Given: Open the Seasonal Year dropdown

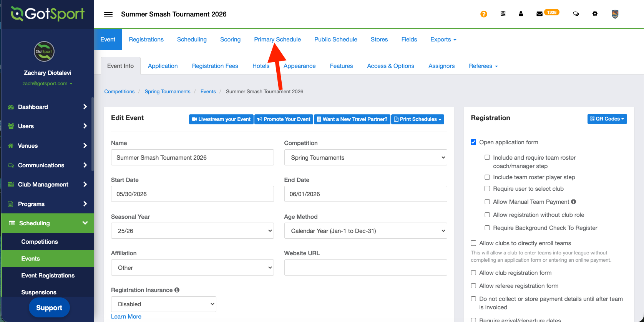Looking at the screenshot, I should click(192, 231).
